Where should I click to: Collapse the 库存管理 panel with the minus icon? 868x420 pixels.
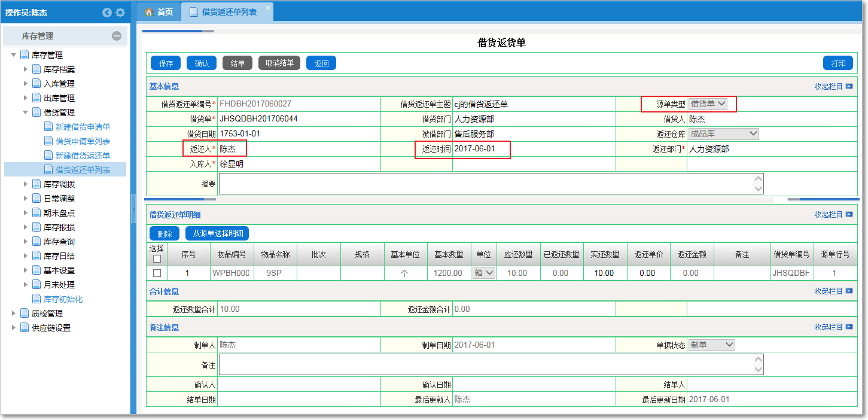tap(117, 36)
